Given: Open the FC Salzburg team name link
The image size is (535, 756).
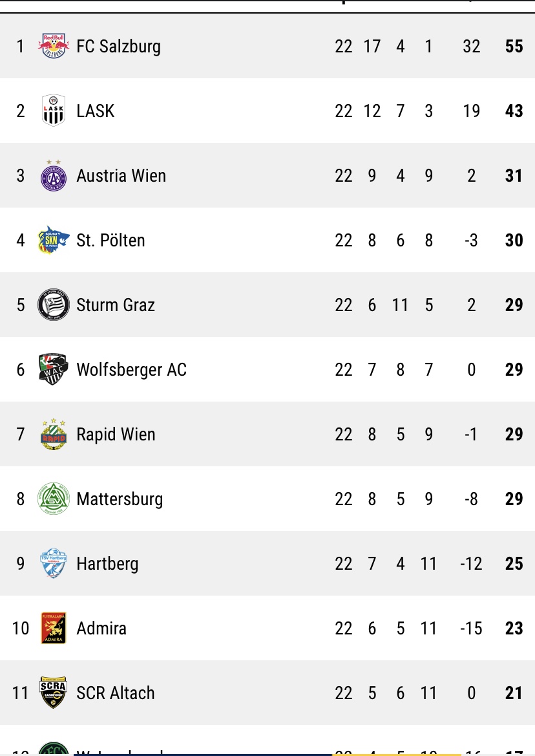Looking at the screenshot, I should coord(118,47).
